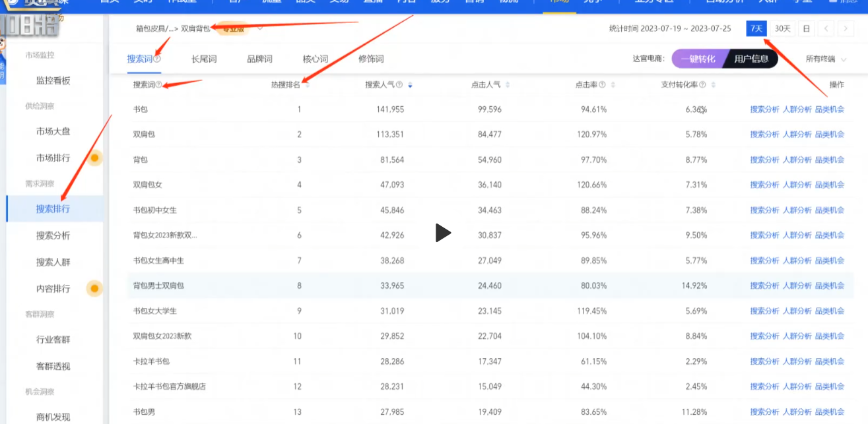Sort by 搜索人气 column arrow
Viewport: 868px width, 424px height.
[x=410, y=85]
